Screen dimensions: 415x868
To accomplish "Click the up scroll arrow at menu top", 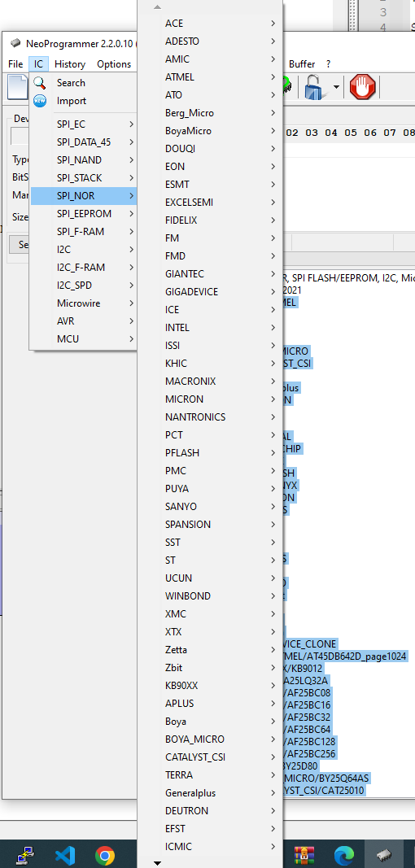I will point(157,7).
